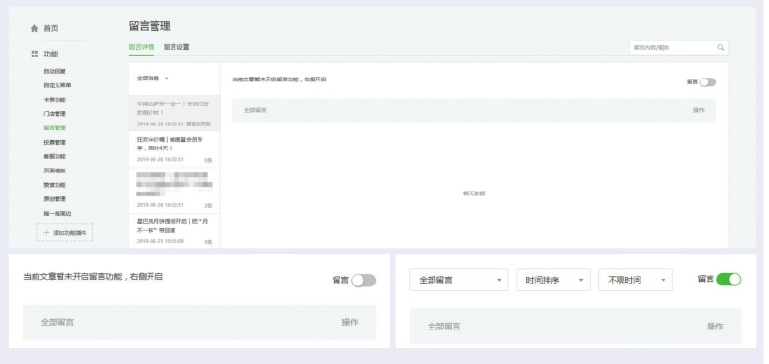The image size is (769, 364).
Task: Click the search magnifier icon
Action: tap(721, 48)
